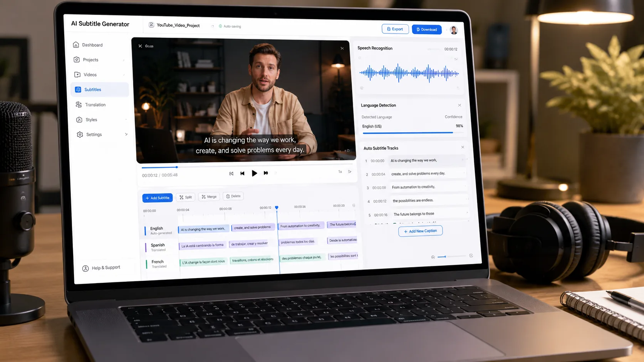Click the YouTube_Video_Project file icon
644x362 pixels.
point(151,25)
